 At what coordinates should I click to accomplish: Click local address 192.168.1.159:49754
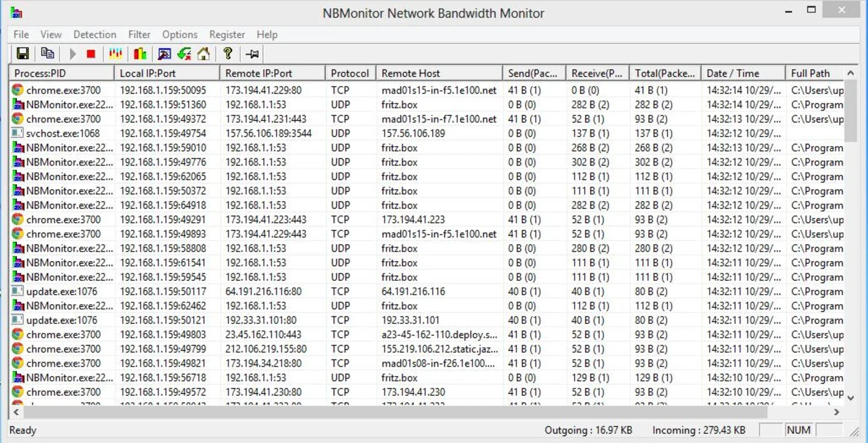[163, 133]
